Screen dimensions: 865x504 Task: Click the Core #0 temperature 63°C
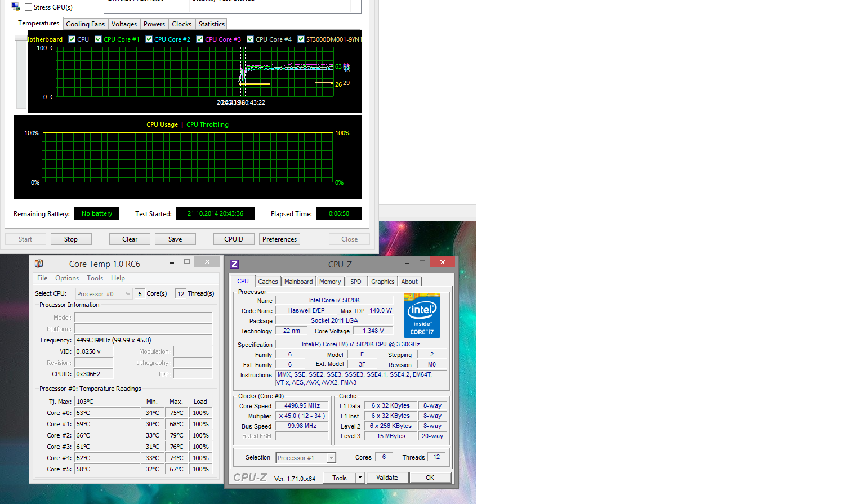click(107, 413)
